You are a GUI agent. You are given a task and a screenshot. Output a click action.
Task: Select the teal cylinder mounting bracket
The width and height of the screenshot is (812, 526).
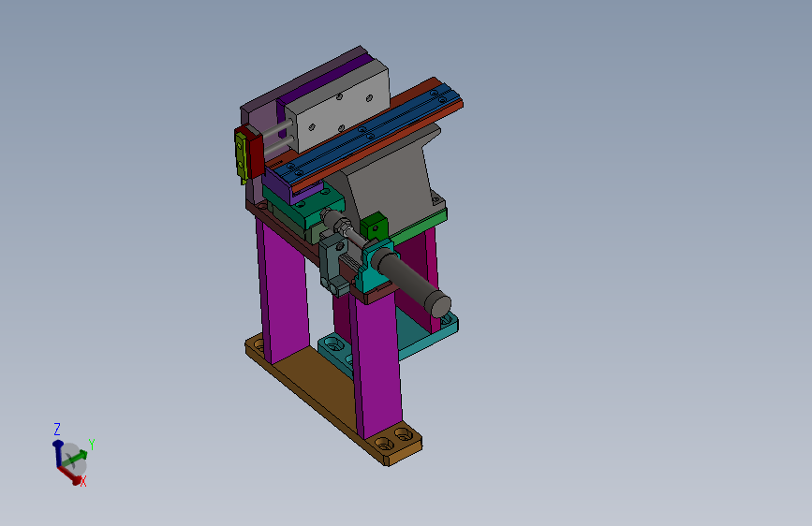pyautogui.click(x=374, y=271)
